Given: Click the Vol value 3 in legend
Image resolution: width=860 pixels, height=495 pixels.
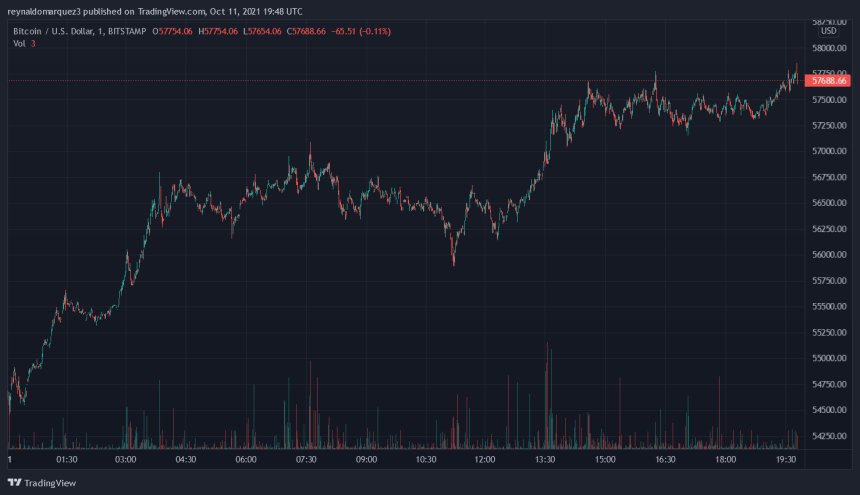Looking at the screenshot, I should coord(33,44).
